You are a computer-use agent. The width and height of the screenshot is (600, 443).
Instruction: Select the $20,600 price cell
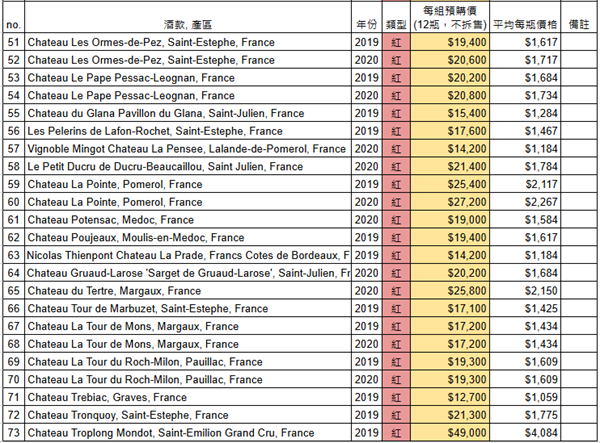point(450,60)
